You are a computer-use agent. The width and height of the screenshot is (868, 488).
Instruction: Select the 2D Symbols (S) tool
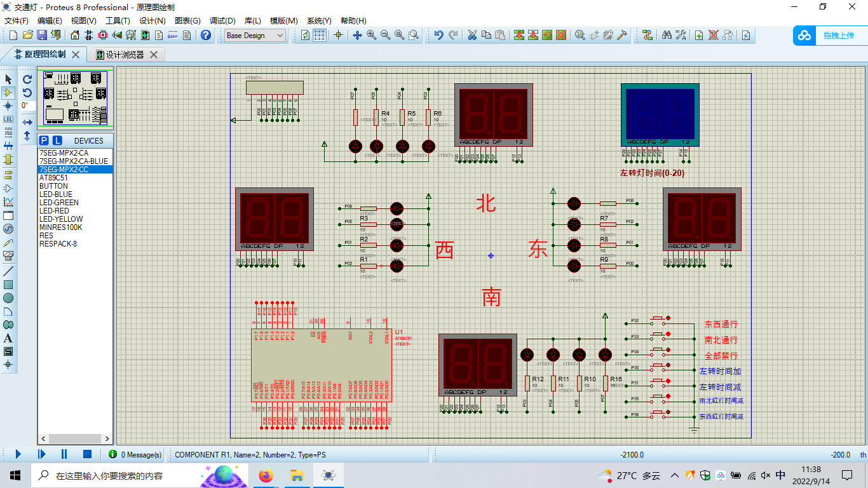point(8,351)
